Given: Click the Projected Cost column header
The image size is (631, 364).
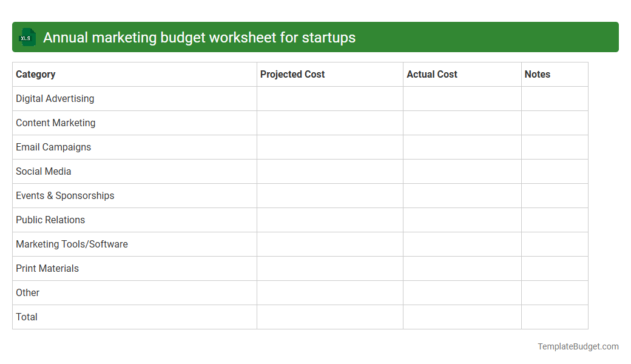Looking at the screenshot, I should click(x=292, y=74).
